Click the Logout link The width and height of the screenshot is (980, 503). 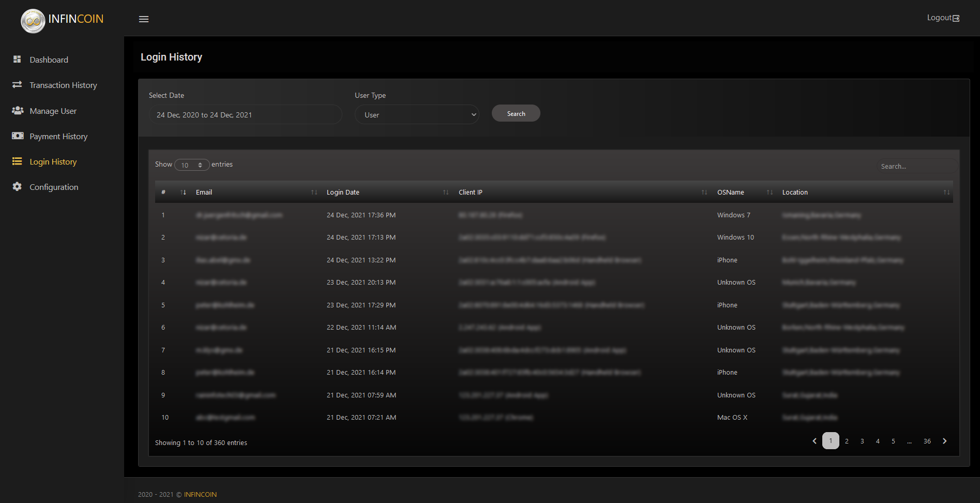942,18
